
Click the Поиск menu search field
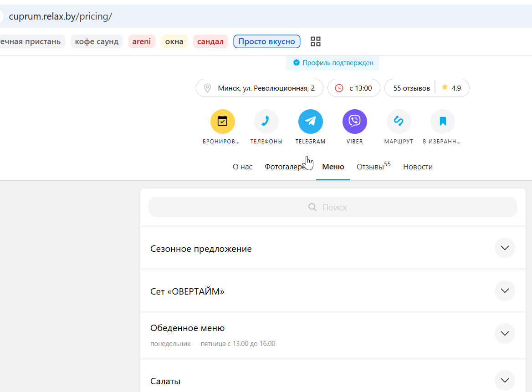(333, 207)
